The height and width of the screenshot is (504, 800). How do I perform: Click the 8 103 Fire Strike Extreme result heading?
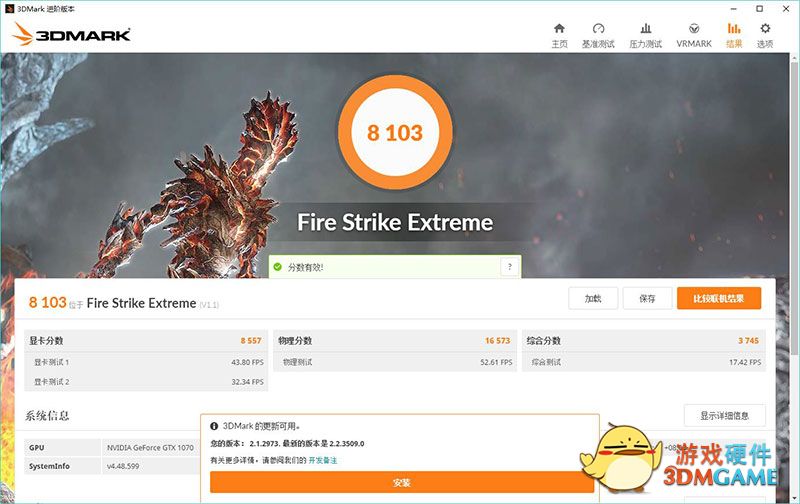tap(124, 303)
